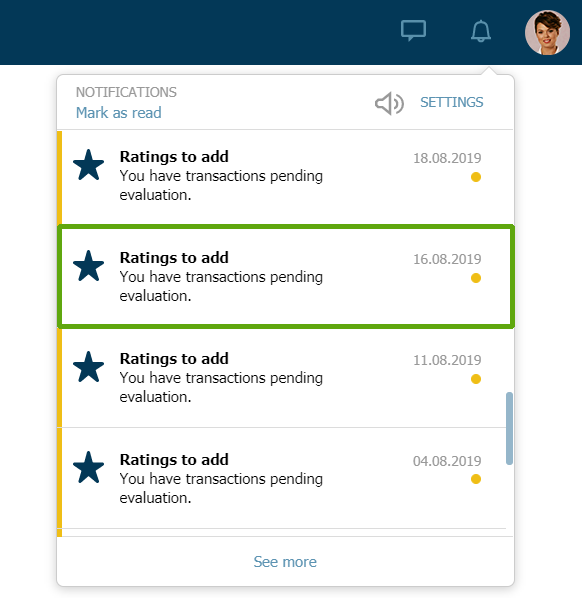Click star icon of 04.08.2019 notification
Viewport: 582px width, 598px height.
point(88,468)
